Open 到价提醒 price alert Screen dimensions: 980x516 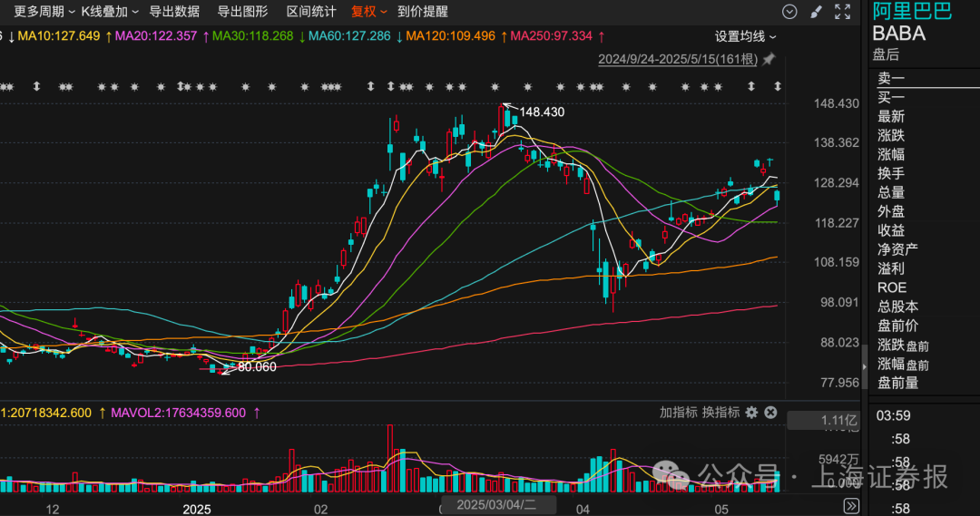pos(423,12)
